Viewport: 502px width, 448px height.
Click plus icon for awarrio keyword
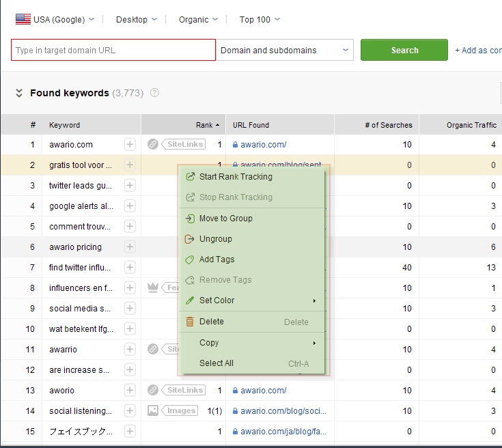[x=130, y=350]
